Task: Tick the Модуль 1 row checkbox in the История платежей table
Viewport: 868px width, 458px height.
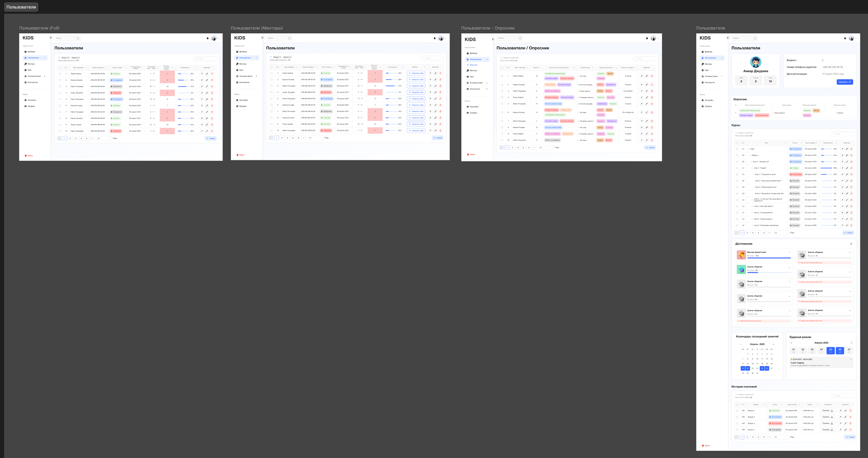Action: (x=737, y=411)
